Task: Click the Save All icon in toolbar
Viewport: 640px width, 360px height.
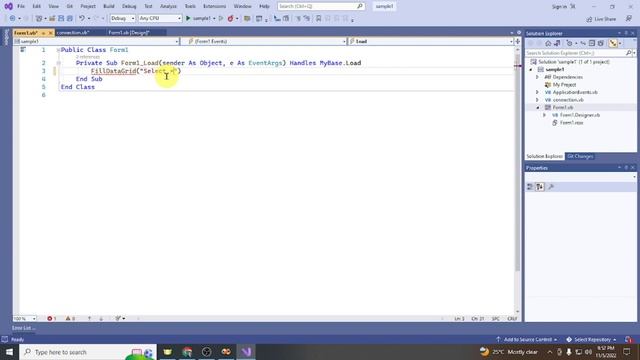Action: [70, 18]
